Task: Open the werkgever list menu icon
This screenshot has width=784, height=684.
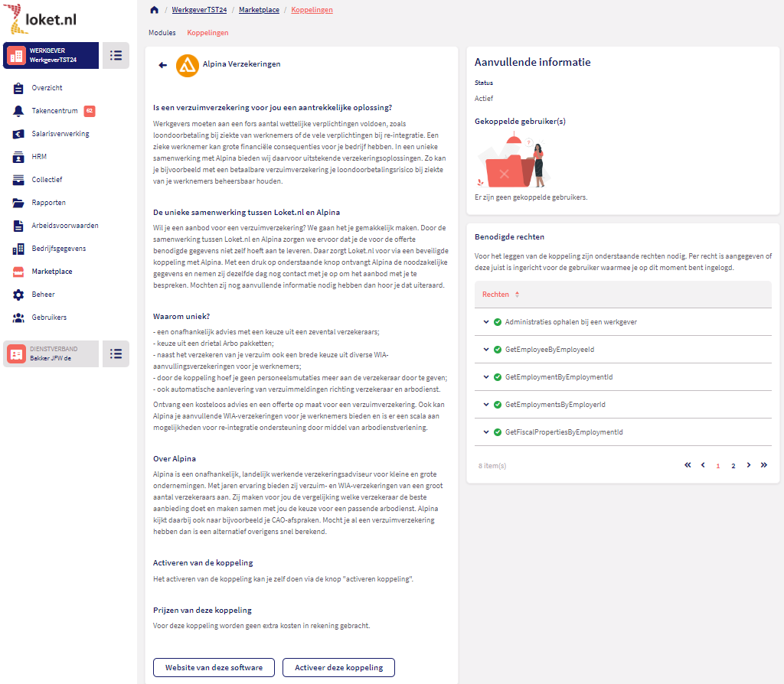Action: point(116,55)
